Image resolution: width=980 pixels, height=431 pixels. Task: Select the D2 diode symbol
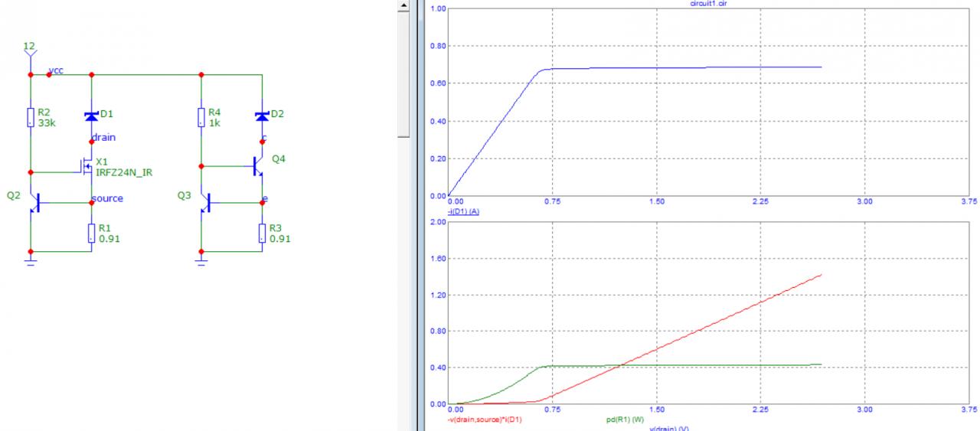point(262,116)
